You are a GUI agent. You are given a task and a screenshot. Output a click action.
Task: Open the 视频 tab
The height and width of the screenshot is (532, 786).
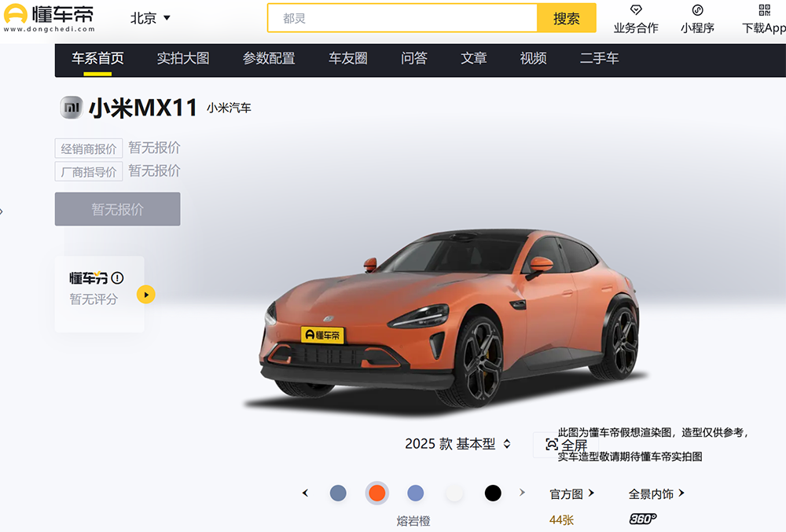click(x=533, y=58)
